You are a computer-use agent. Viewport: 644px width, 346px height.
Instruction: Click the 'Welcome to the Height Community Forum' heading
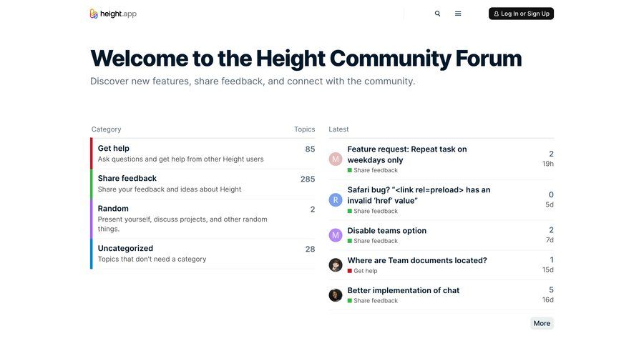306,59
